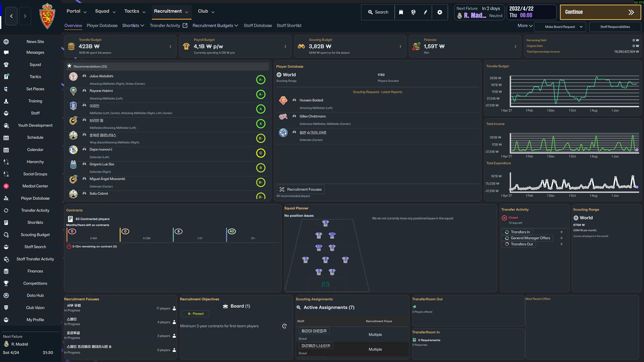Open the settings gear icon
Screen dimensions: 644x362
(440, 12)
